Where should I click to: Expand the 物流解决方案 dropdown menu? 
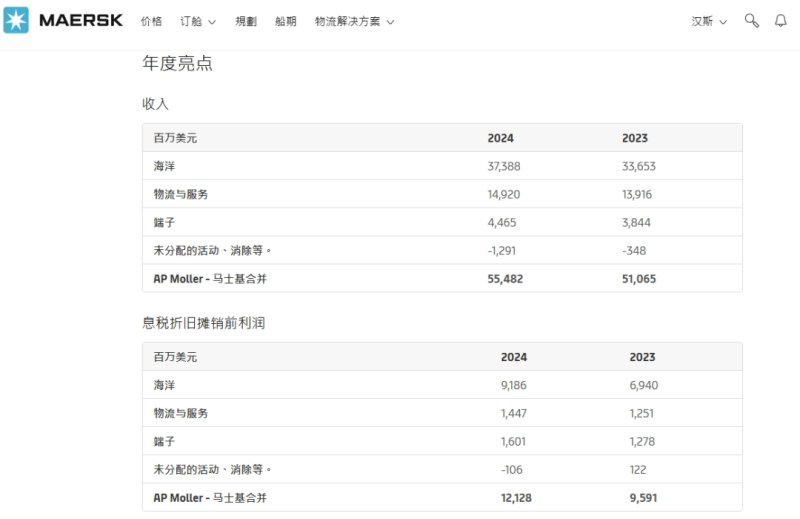pyautogui.click(x=354, y=21)
